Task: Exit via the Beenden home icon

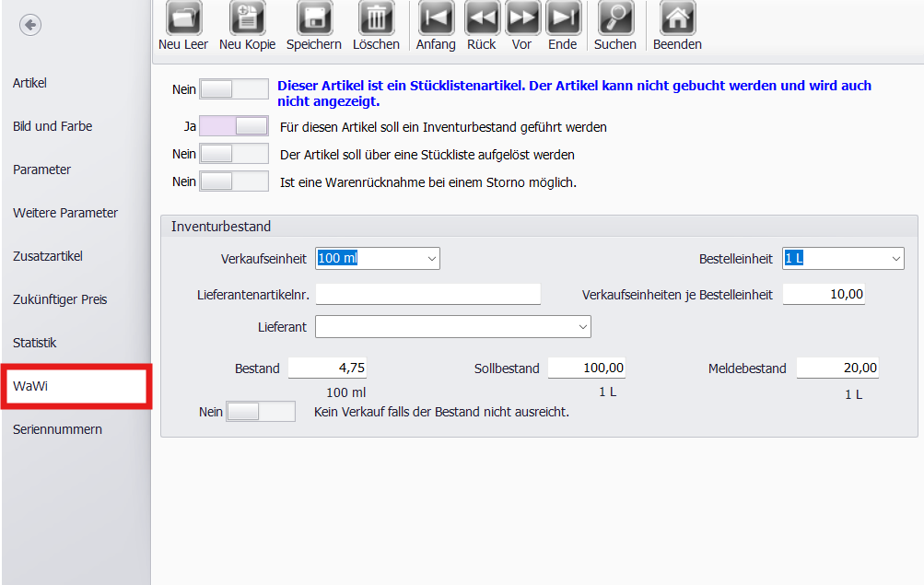Action: [x=677, y=18]
